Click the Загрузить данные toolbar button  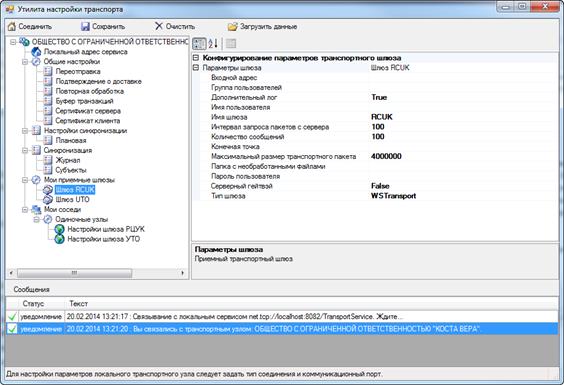263,27
